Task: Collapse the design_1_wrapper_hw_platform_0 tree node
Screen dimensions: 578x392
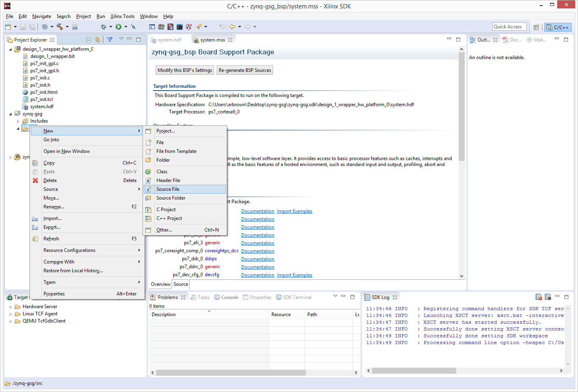Action: click(x=11, y=49)
